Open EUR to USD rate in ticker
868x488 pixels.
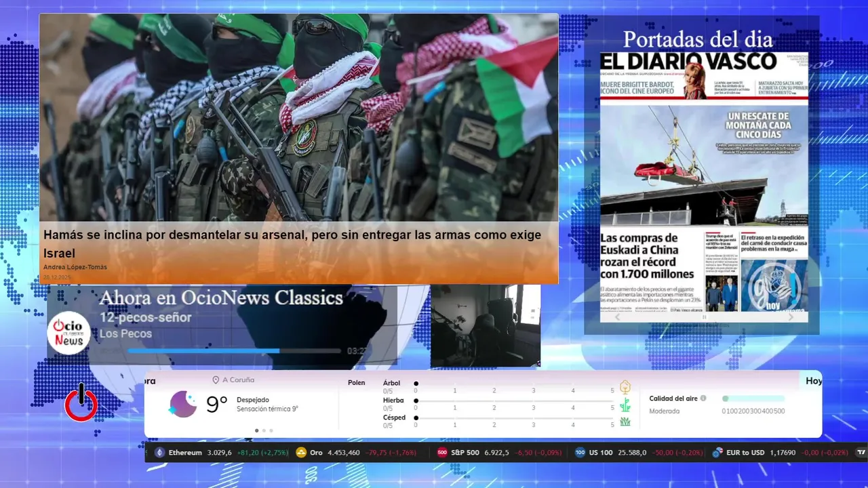pyautogui.click(x=780, y=453)
